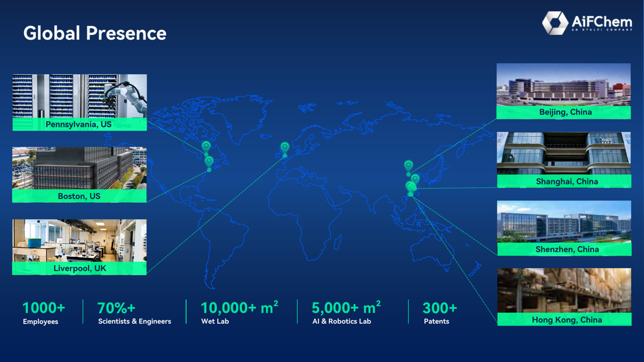The width and height of the screenshot is (644, 362).
Task: Click the "300+" statistic
Action: coord(440,308)
